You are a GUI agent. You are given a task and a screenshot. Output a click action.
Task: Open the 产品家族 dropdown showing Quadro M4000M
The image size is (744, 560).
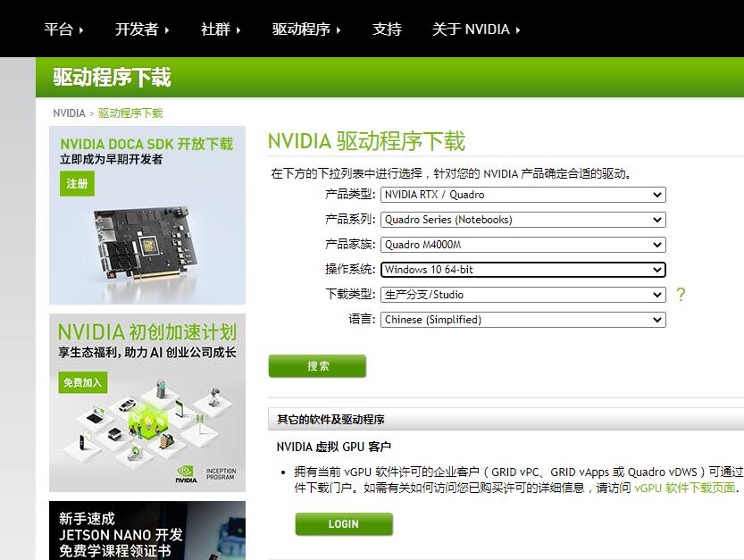click(x=522, y=245)
